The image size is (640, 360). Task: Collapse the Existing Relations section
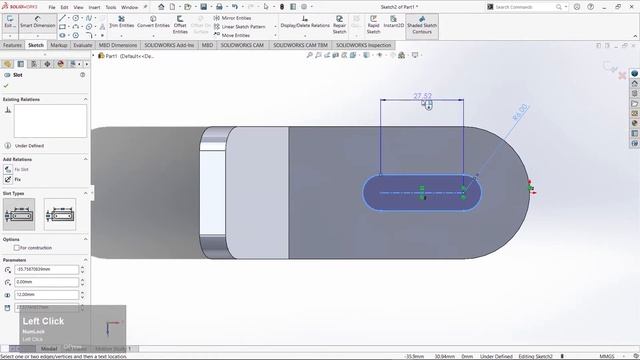85,99
